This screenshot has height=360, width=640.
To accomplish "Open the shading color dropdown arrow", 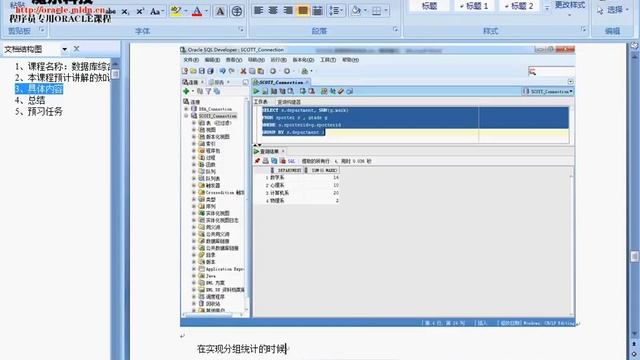I will pyautogui.click(x=365, y=11).
